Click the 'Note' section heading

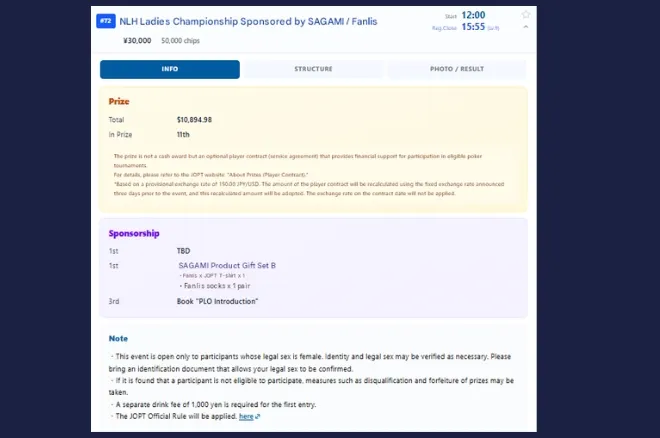click(118, 339)
